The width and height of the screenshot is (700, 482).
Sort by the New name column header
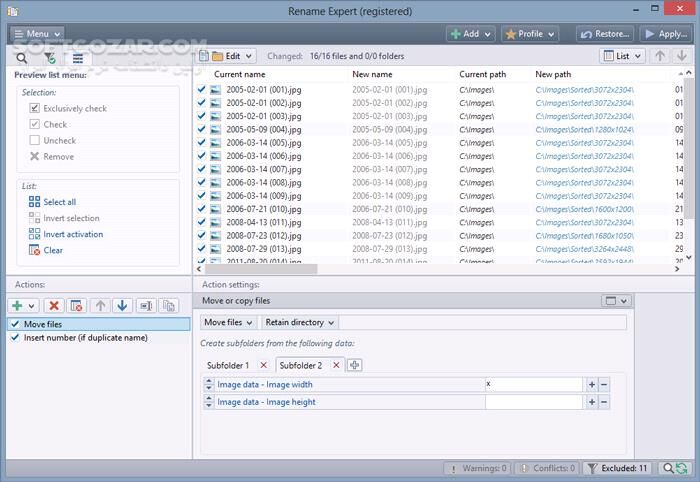coord(372,74)
